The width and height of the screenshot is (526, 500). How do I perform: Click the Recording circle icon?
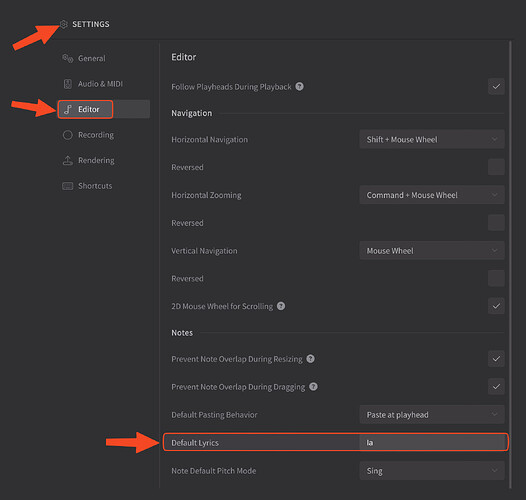[67, 135]
